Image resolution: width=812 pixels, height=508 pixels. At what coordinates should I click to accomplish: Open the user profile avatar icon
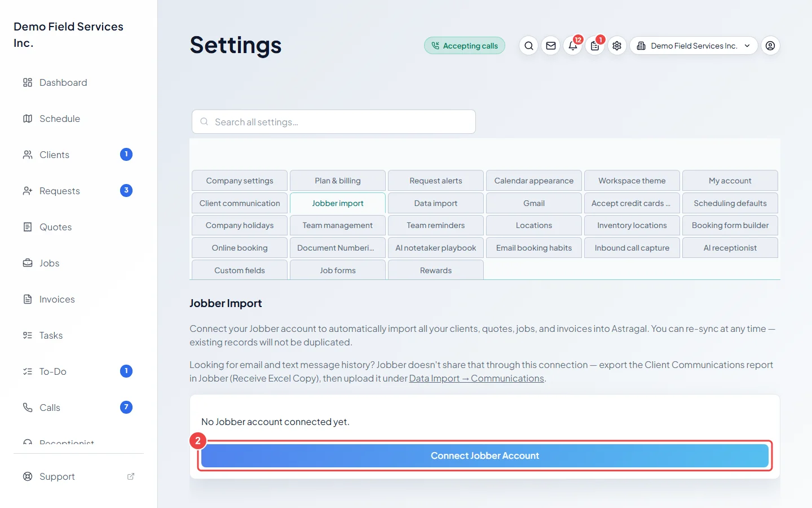[x=770, y=46]
